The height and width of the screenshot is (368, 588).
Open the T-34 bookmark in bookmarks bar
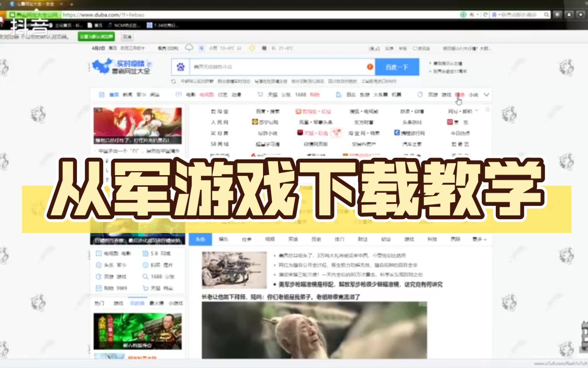163,25
